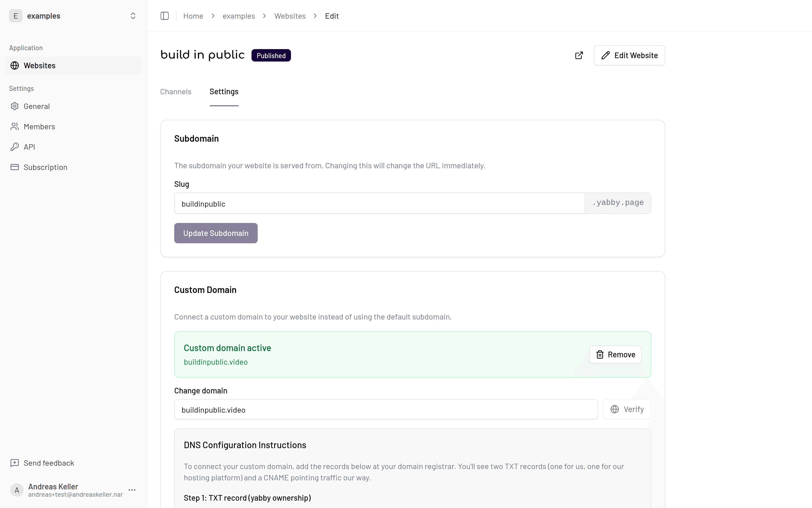Remove the active custom domain
Viewport: 812px width, 508px height.
[615, 354]
